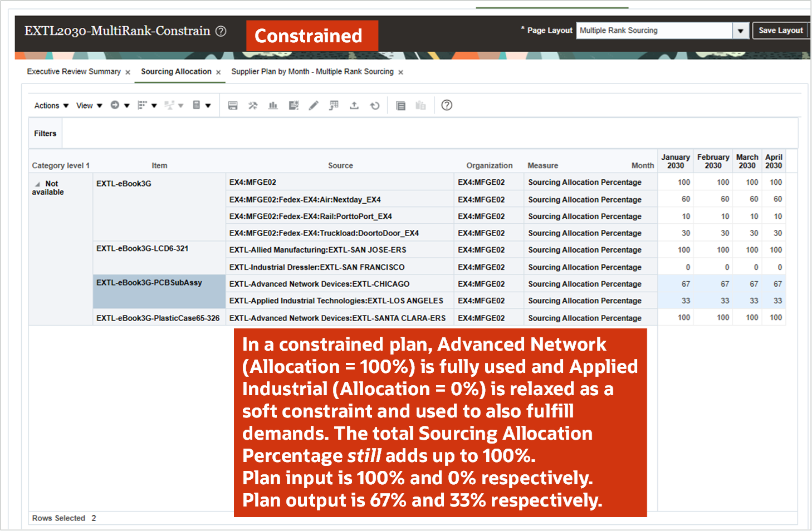Refresh the table with the refresh icon
812x531 pixels.
coord(374,105)
